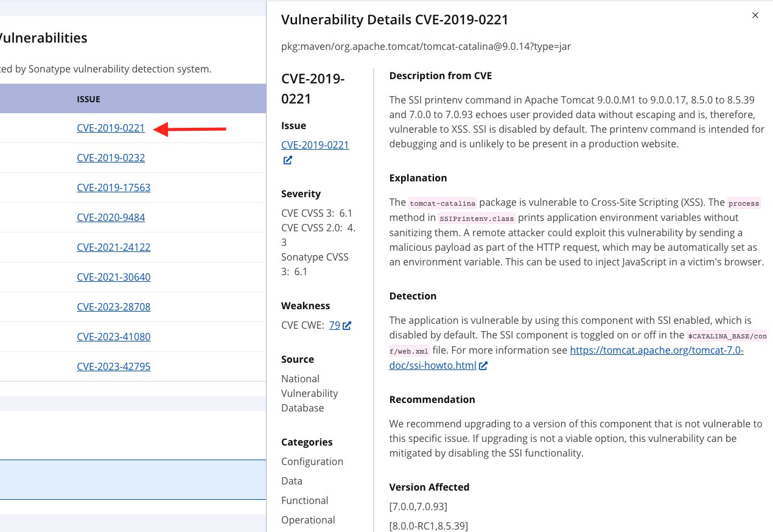Select the 'Source' label
This screenshot has height=532, width=773.
(298, 359)
